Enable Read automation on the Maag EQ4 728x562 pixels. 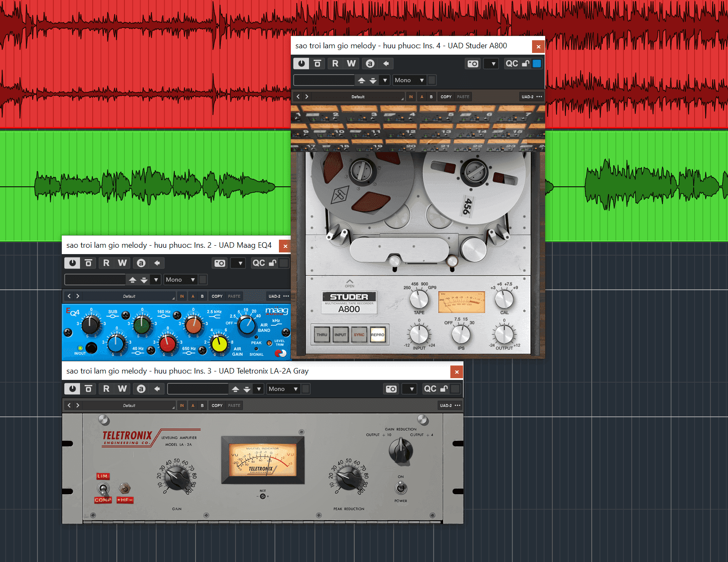point(106,263)
